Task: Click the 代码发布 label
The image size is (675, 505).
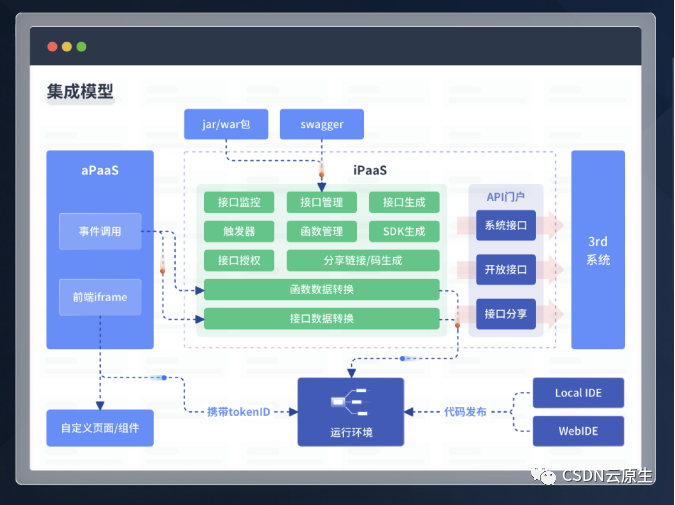Action: tap(465, 412)
